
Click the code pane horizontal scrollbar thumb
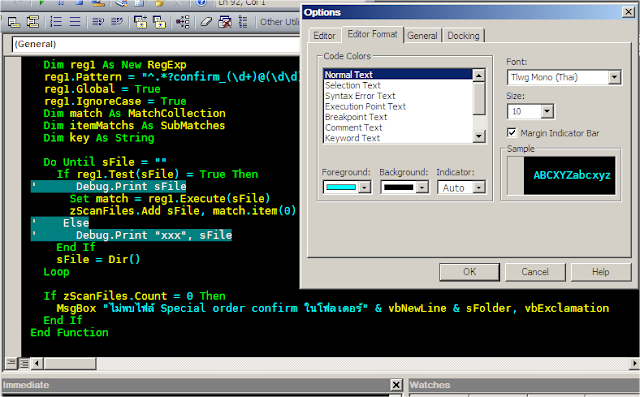70,363
